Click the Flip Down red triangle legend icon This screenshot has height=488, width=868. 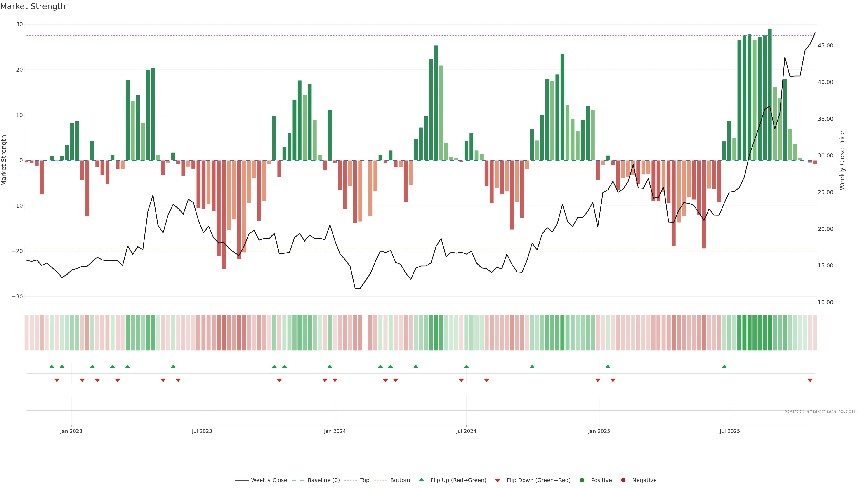498,481
